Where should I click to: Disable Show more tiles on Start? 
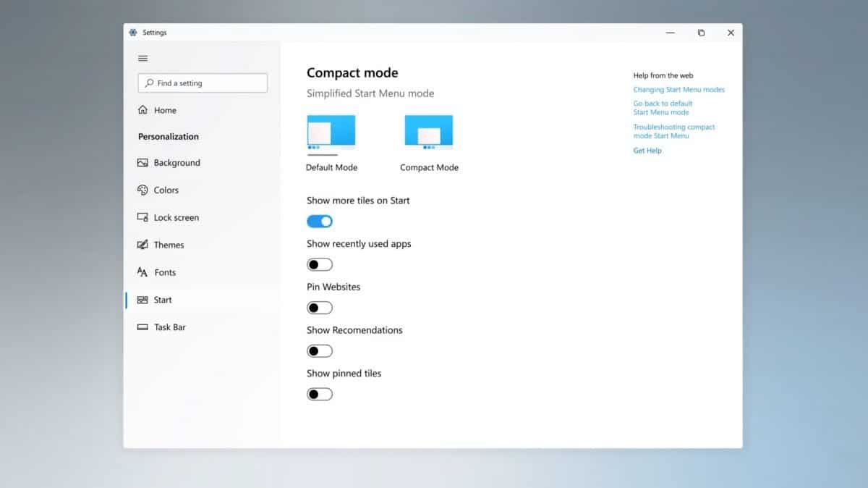pos(320,222)
